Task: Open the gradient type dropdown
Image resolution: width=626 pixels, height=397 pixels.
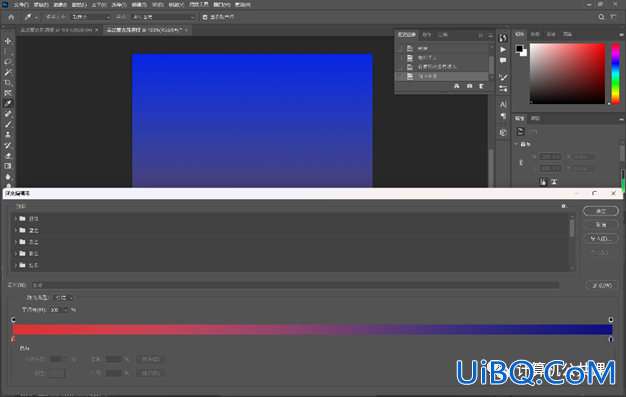Action: pos(63,298)
